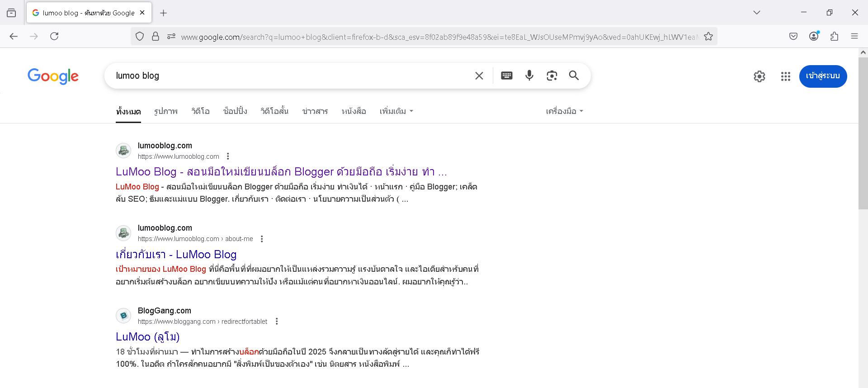The height and width of the screenshot is (388, 868).
Task: Show site security padlock info
Action: pos(156,37)
